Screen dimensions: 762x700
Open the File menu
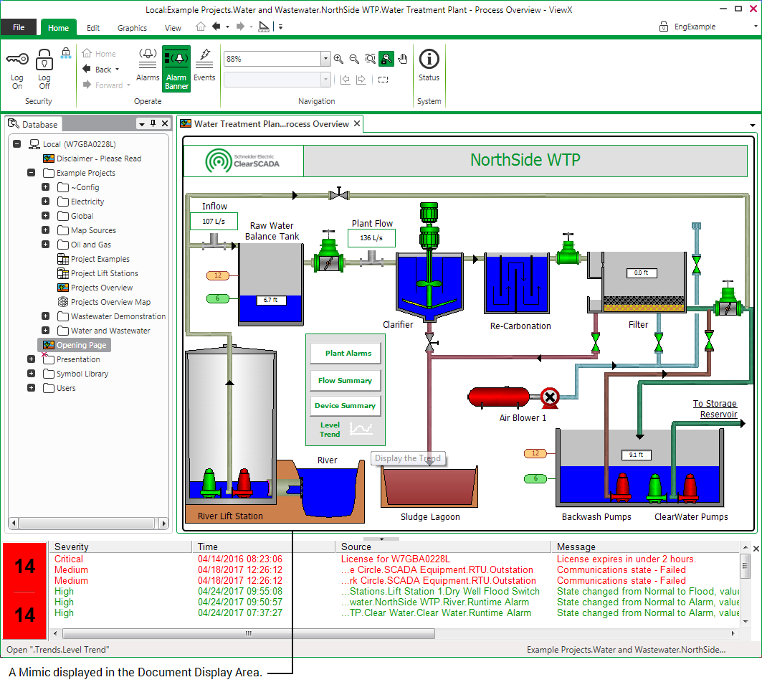(x=18, y=27)
